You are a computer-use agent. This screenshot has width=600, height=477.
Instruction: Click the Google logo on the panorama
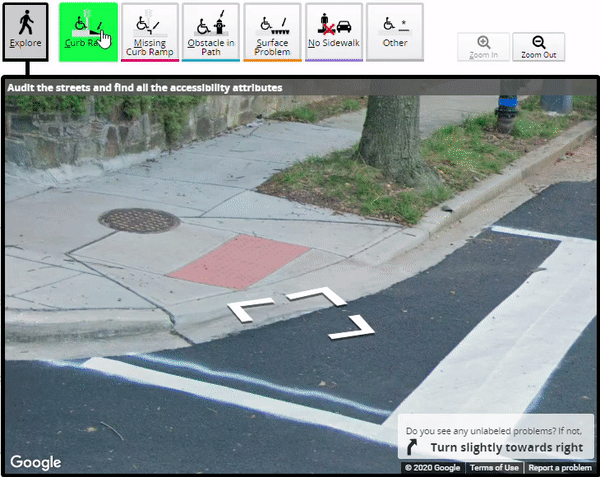36,462
